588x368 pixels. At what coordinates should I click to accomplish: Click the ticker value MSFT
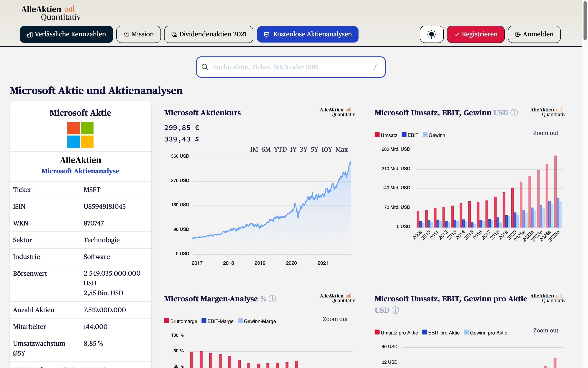tap(92, 190)
